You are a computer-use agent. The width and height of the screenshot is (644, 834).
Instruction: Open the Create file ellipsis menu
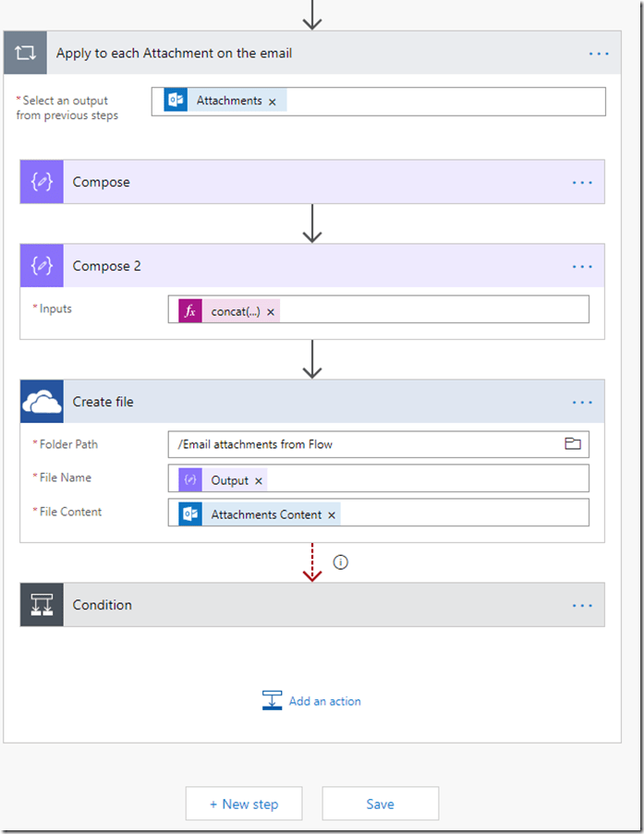(582, 403)
